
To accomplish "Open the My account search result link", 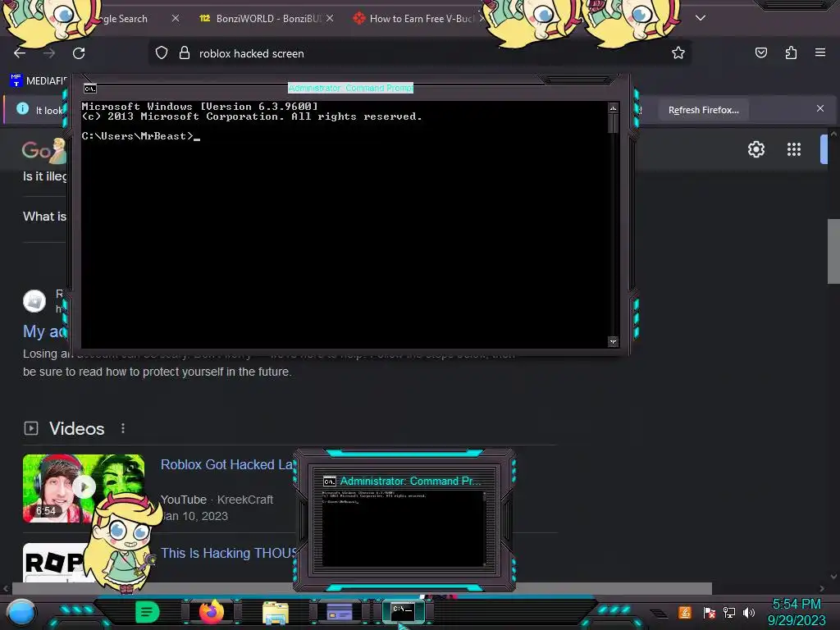I will click(x=45, y=331).
